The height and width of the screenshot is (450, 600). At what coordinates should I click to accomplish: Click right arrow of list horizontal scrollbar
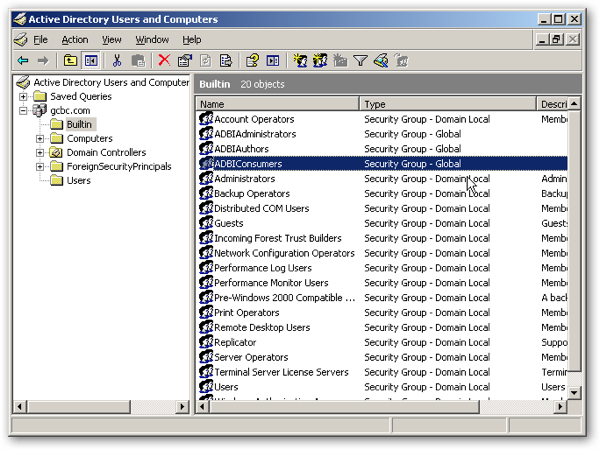point(560,407)
